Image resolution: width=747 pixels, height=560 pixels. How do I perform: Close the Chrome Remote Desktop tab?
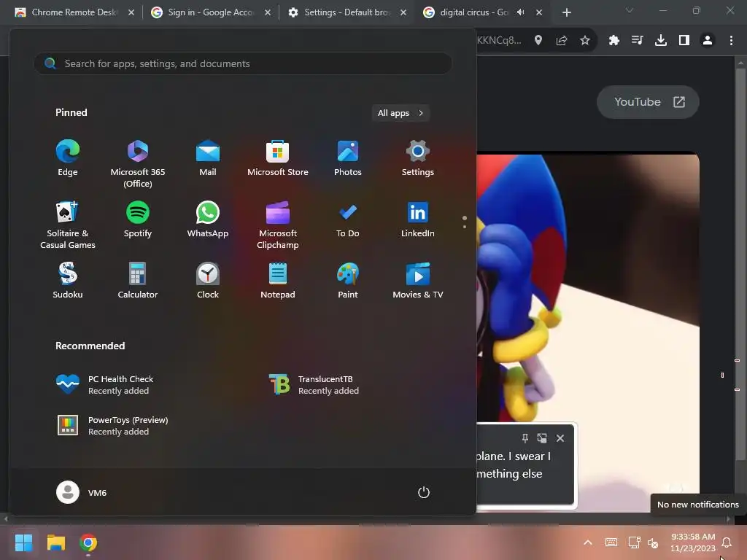pyautogui.click(x=131, y=12)
